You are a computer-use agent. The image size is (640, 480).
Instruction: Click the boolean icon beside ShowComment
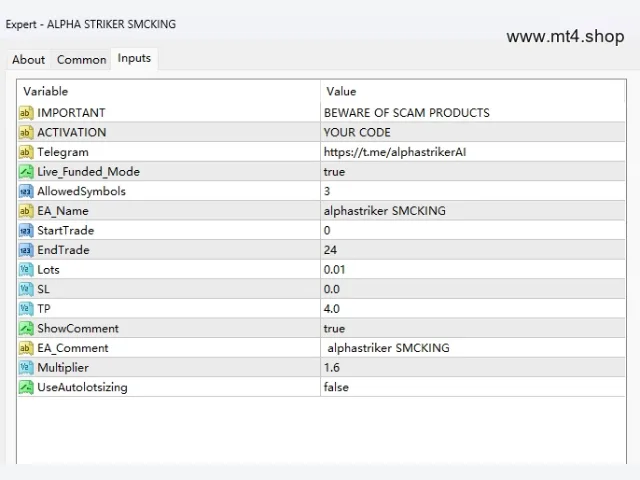pos(26,328)
